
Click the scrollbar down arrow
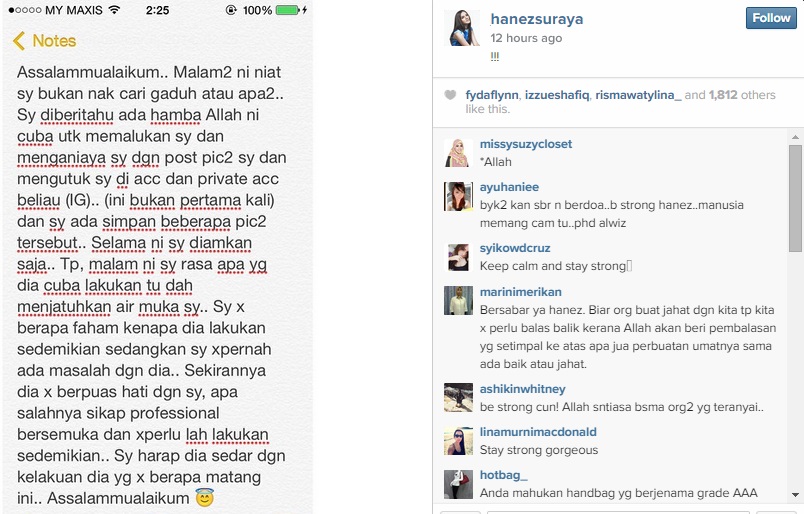[x=795, y=495]
